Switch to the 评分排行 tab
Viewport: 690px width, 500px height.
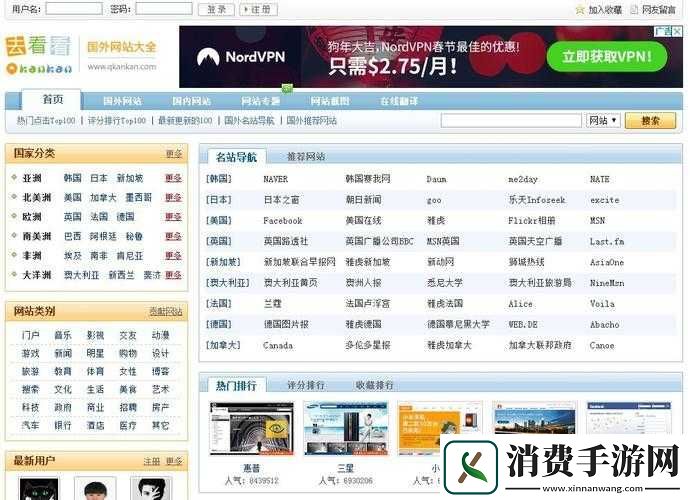pyautogui.click(x=306, y=385)
